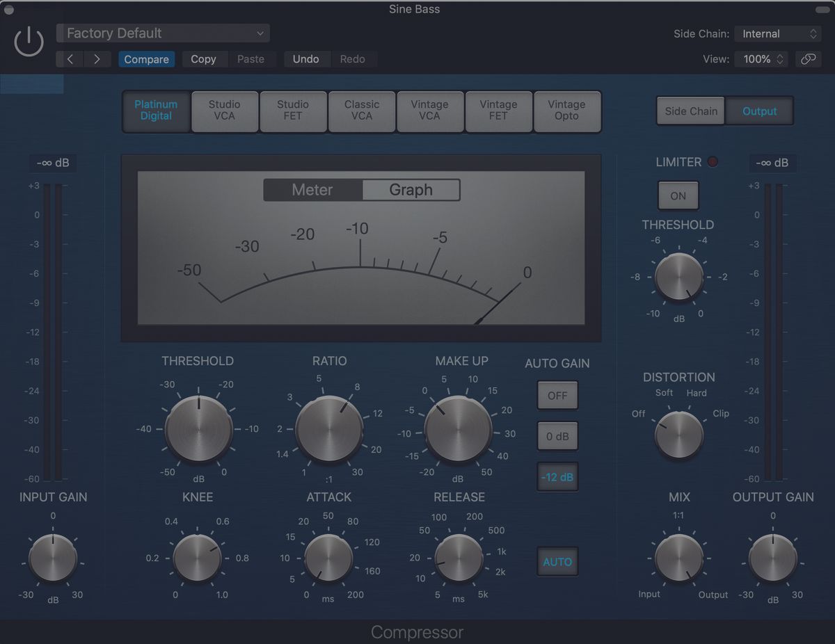This screenshot has width=835, height=644.
Task: Switch metering to Side Chain view
Action: [690, 110]
